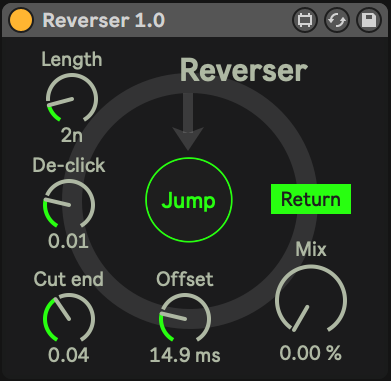
Task: Select the De-click value 0.01
Action: (x=68, y=241)
